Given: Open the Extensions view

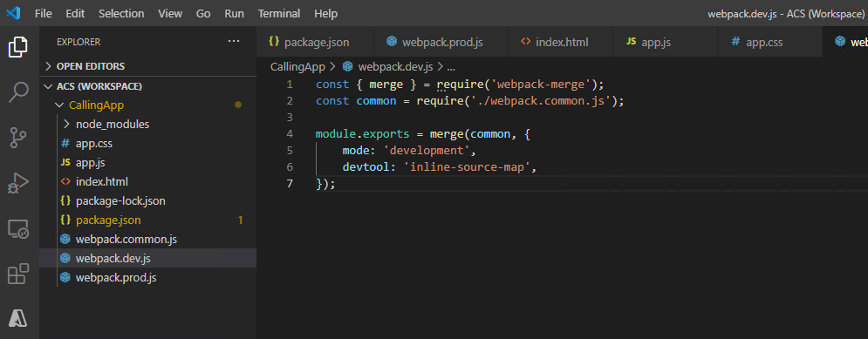Looking at the screenshot, I should 18,274.
